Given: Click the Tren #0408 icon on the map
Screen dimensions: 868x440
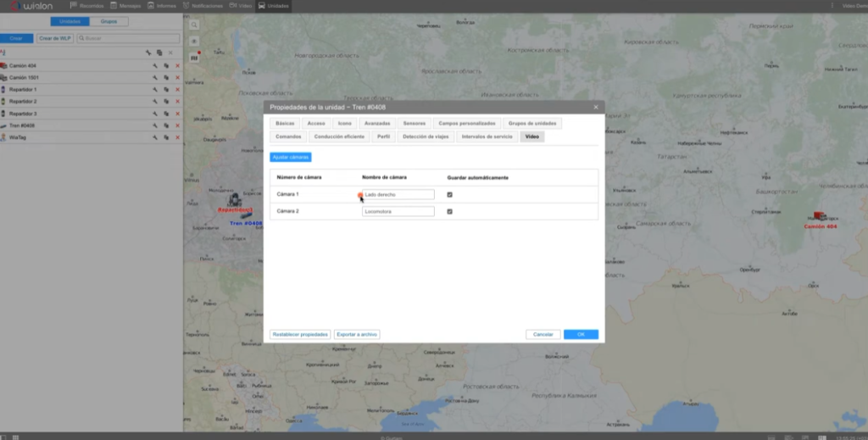Looking at the screenshot, I should [x=245, y=214].
